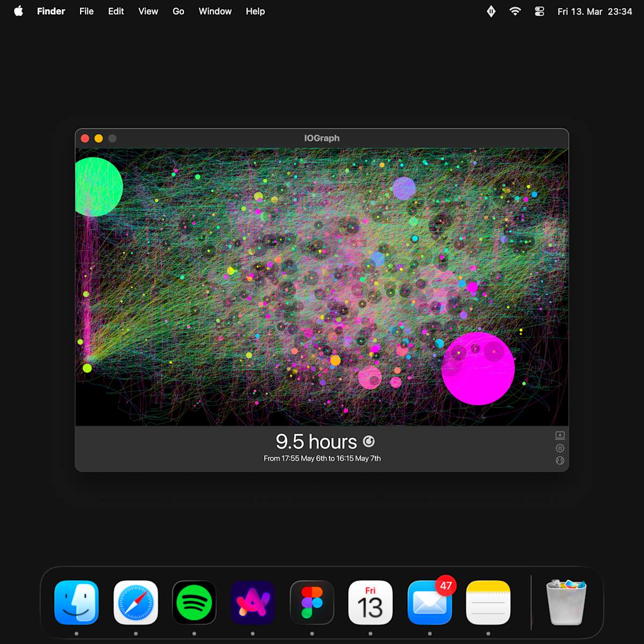
Task: Open Calendar from the Dock
Action: [370, 603]
